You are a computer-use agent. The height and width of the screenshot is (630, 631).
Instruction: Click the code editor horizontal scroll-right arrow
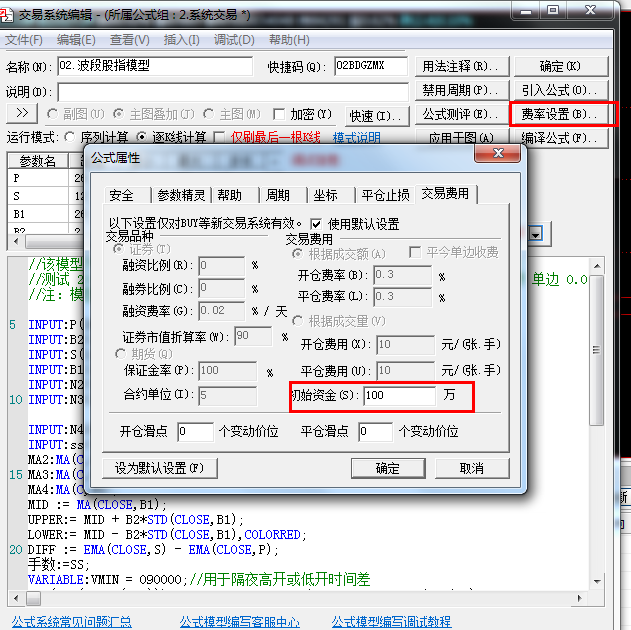coord(579,599)
